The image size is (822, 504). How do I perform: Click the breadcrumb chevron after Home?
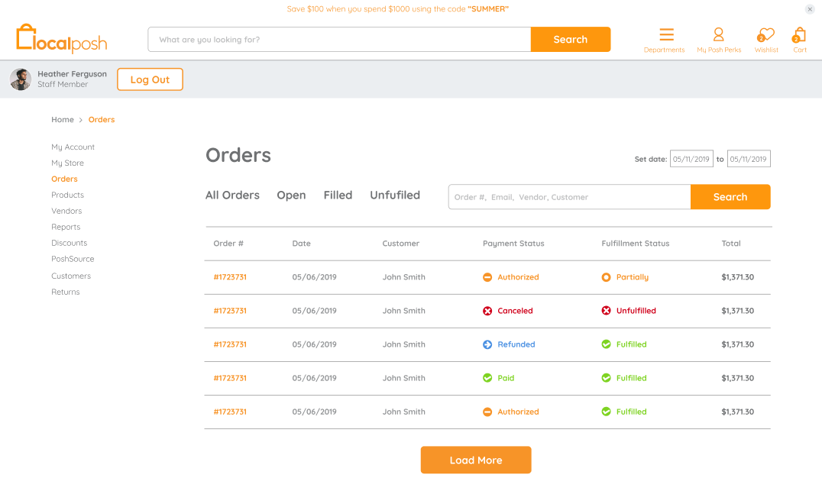81,120
